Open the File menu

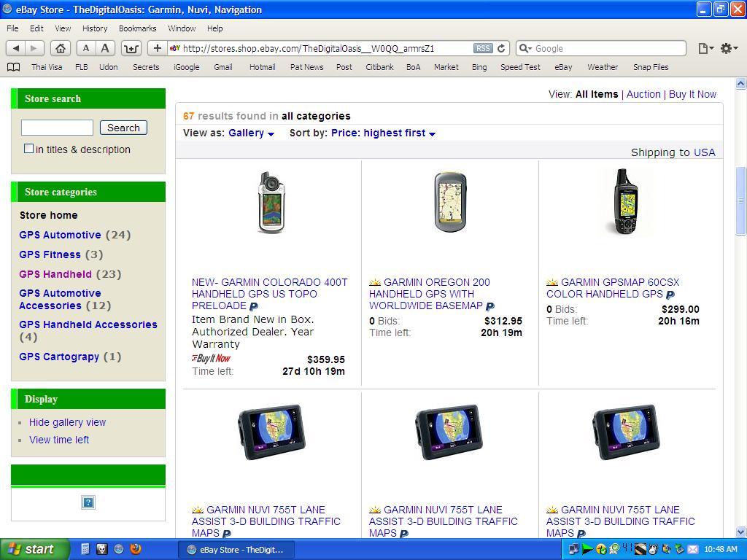[x=13, y=28]
